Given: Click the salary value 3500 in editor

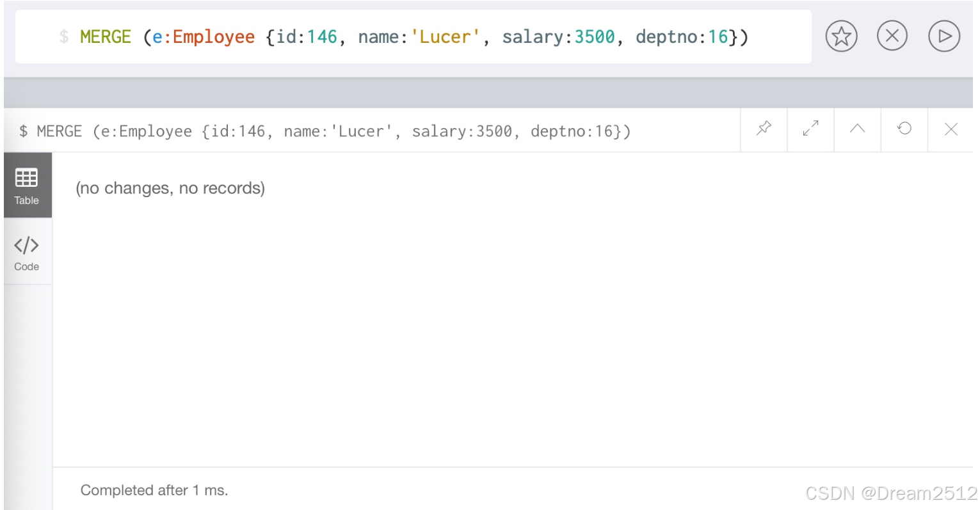Looking at the screenshot, I should point(594,36).
